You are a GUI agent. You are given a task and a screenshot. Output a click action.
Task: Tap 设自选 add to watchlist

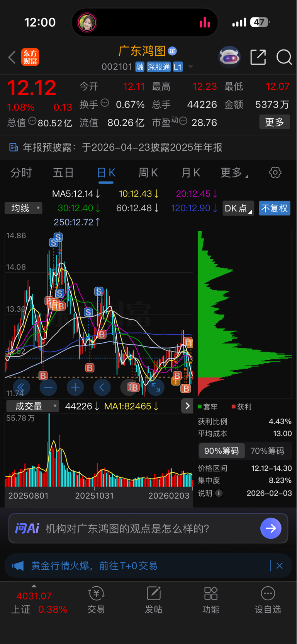(x=268, y=600)
